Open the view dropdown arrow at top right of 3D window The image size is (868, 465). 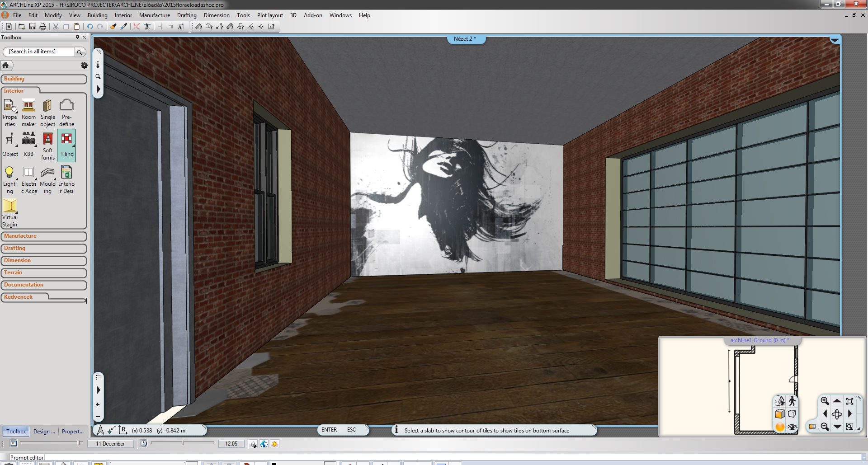point(835,41)
